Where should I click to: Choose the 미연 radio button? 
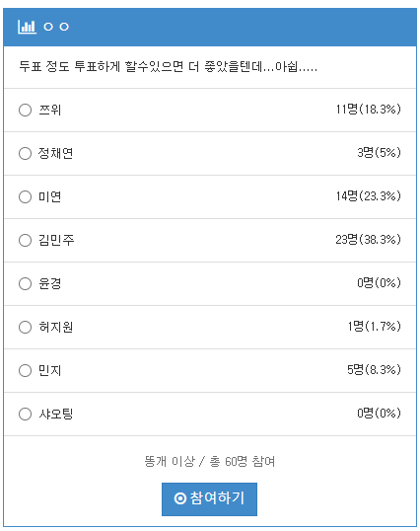pyautogui.click(x=25, y=196)
